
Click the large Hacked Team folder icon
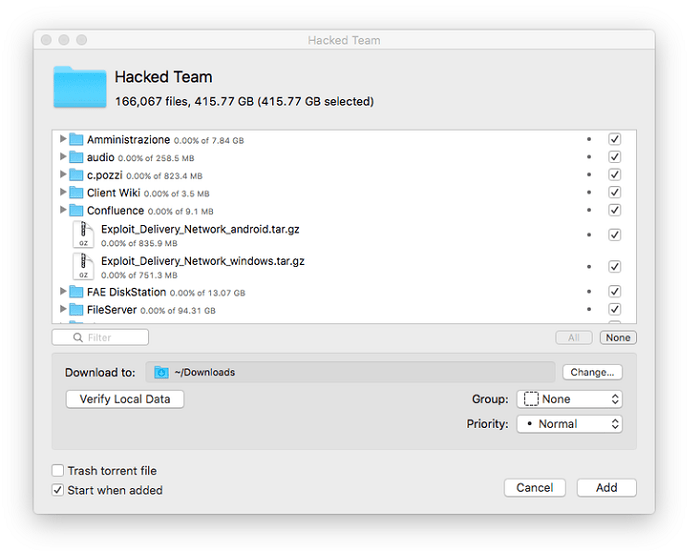80,88
